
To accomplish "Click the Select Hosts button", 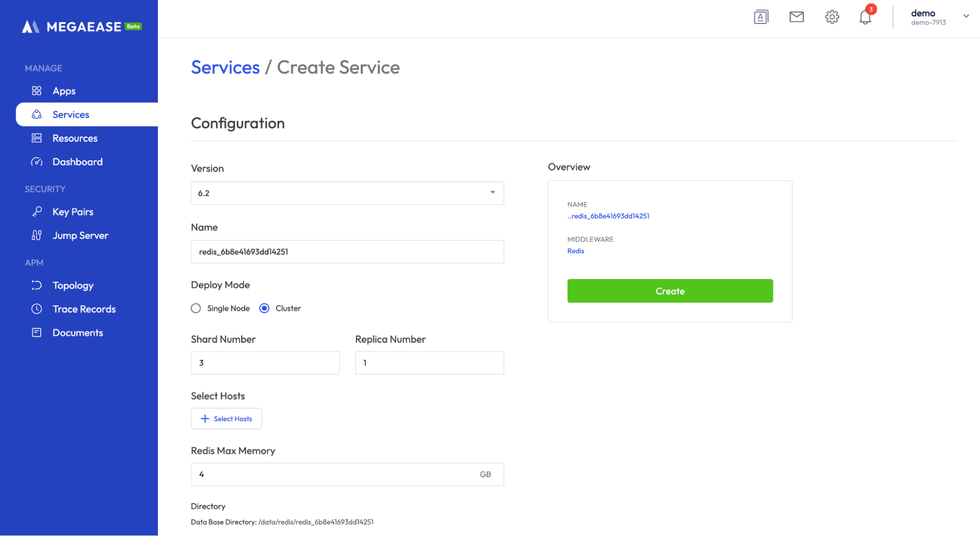I will click(x=226, y=419).
